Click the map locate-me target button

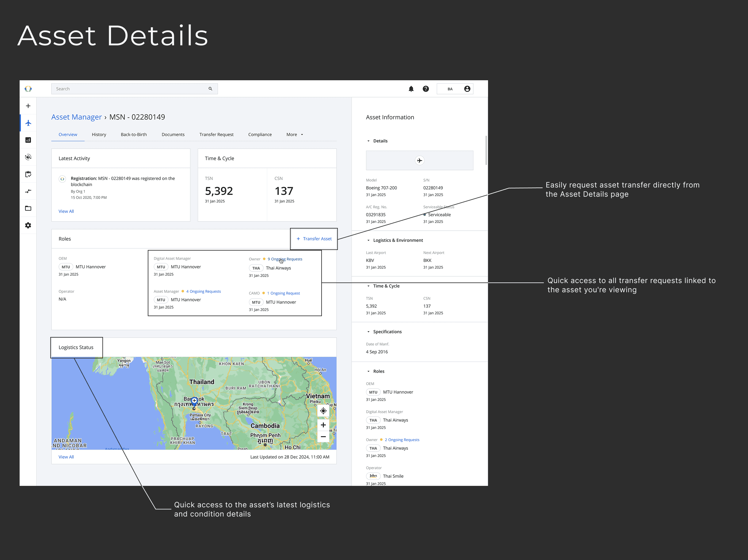[x=323, y=411]
